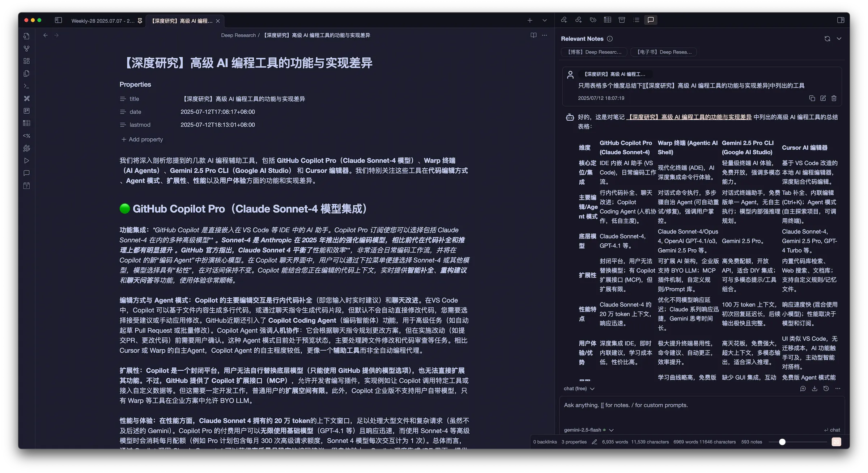Image resolution: width=868 pixels, height=473 pixels.
Task: Edit the lastmod property value
Action: [x=218, y=125]
